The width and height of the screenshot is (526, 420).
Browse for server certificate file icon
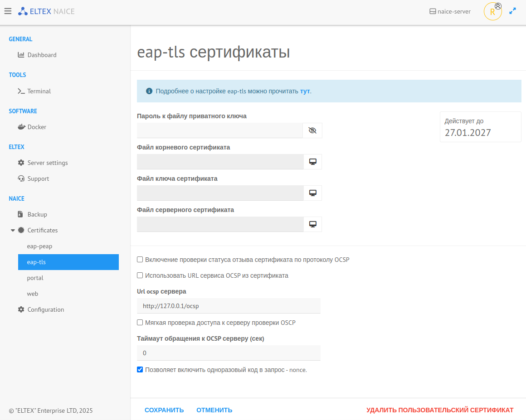click(x=312, y=224)
